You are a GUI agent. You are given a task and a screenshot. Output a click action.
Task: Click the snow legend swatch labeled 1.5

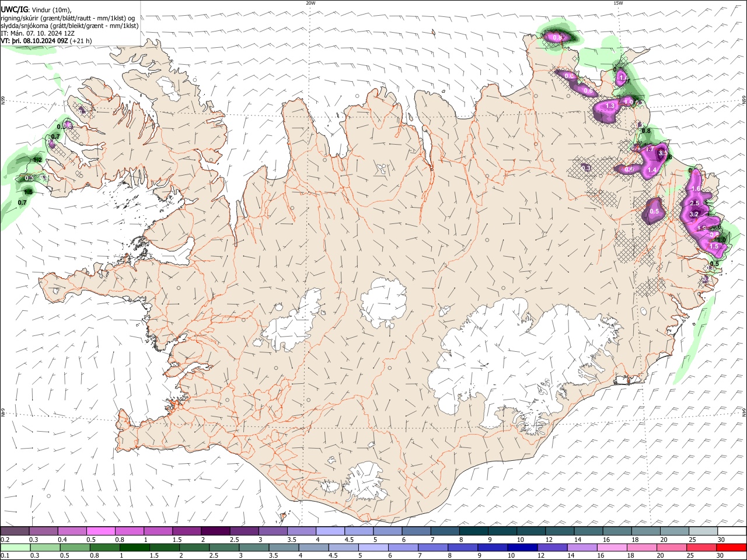pos(187,531)
